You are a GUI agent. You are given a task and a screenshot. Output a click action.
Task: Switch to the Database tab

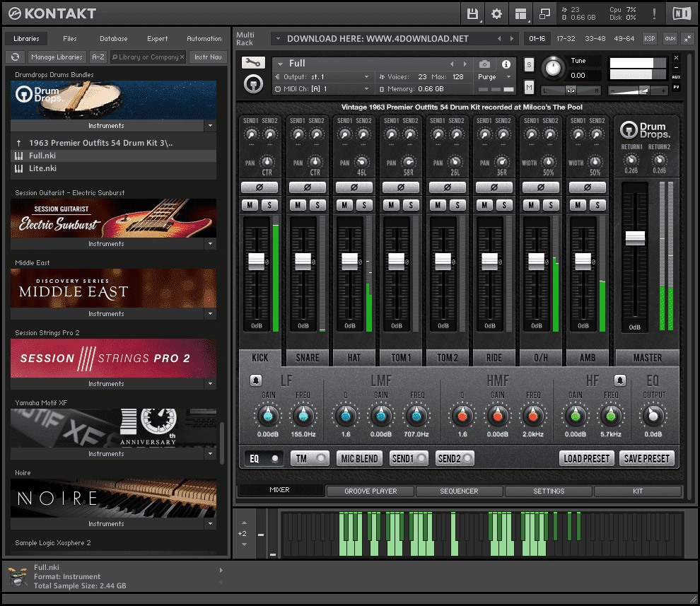113,39
